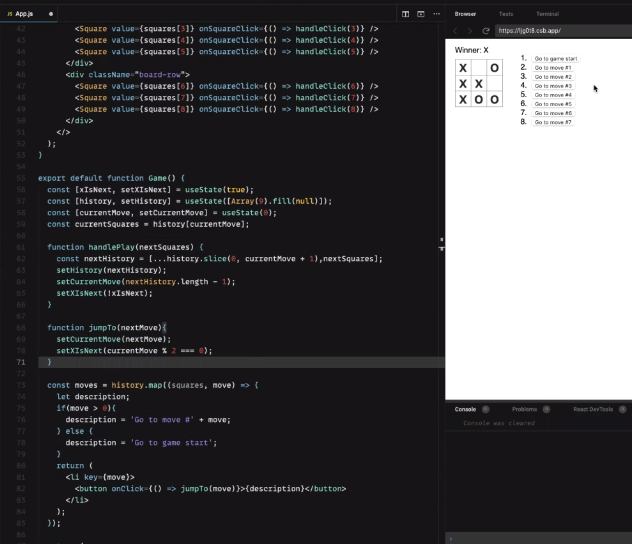Click the button onClick jumpTo(move) line
Image resolution: width=632 pixels, height=544 pixels.
coord(210,488)
